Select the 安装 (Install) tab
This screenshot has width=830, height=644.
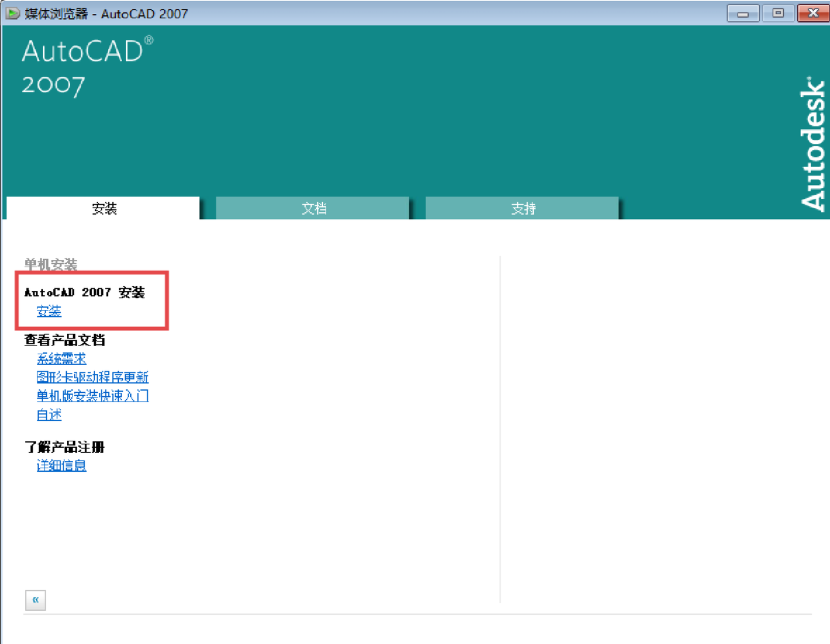pos(103,209)
